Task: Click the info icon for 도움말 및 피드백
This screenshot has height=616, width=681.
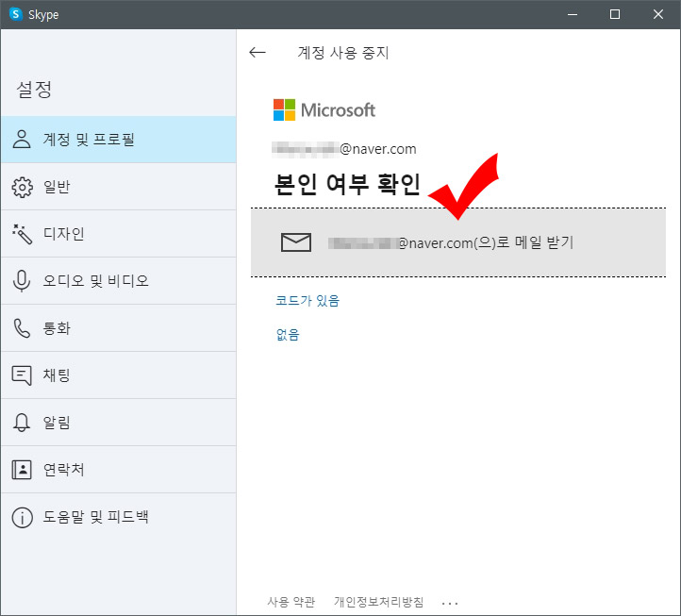Action: (22, 517)
